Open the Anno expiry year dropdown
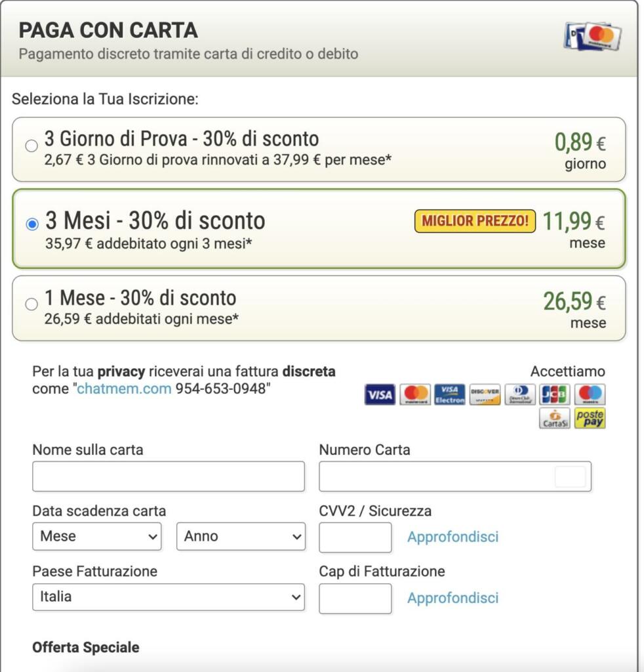The image size is (644, 672). point(241,536)
